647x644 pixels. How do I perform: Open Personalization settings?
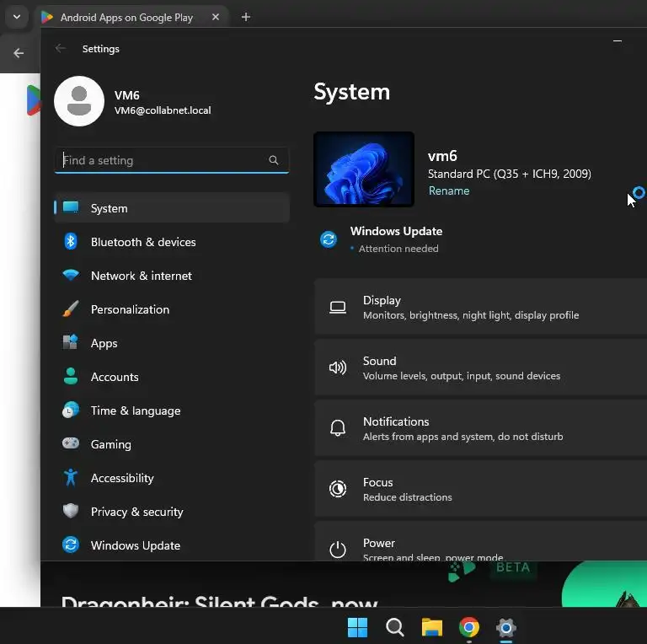(172, 309)
